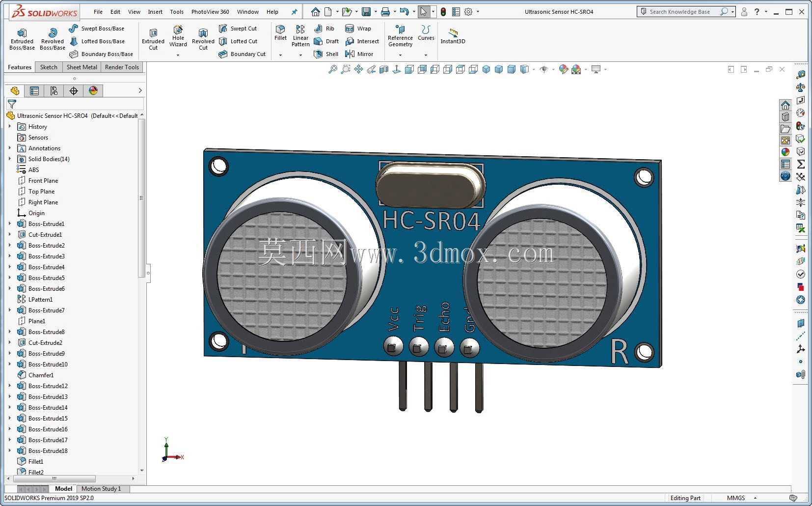Screen dimensions: 812x506
Task: Open the DisplayManager appearance sphere tab
Action: pyautogui.click(x=93, y=91)
